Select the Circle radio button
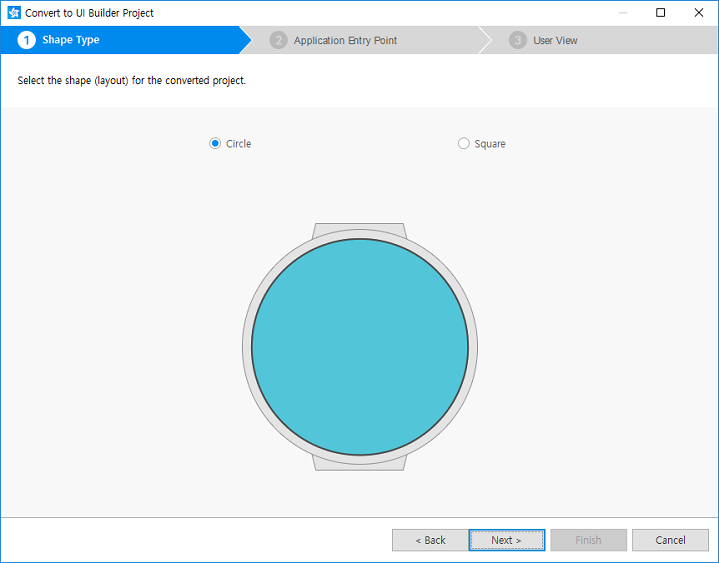 215,144
